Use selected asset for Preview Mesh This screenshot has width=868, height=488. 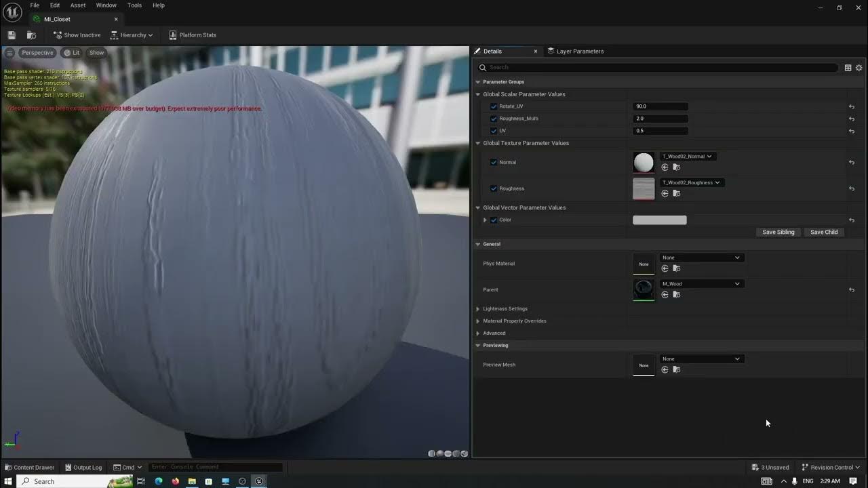tap(665, 369)
